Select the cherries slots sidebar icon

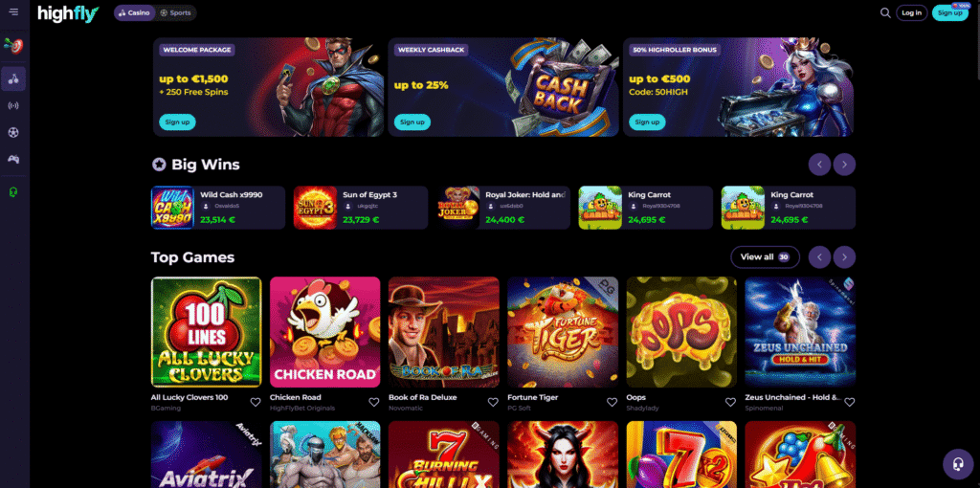(13, 78)
